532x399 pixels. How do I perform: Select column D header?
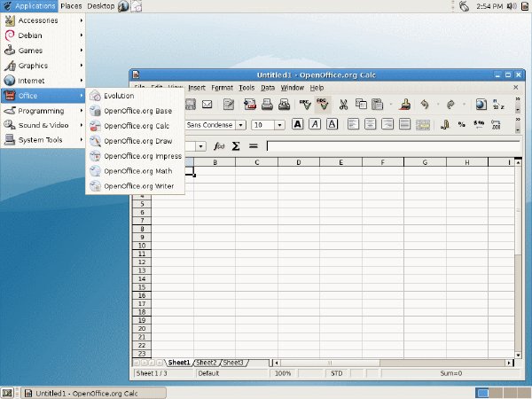(299, 162)
